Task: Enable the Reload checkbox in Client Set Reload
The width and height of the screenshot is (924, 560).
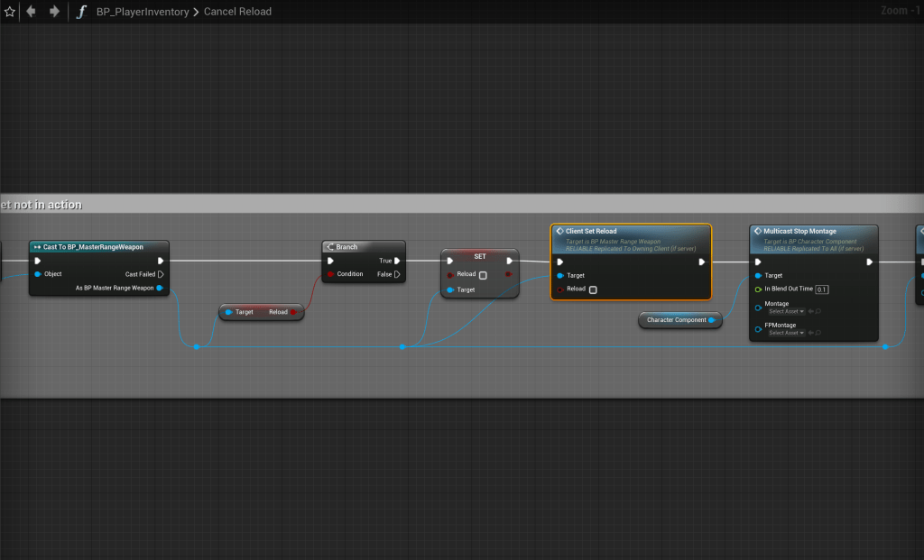Action: coord(592,289)
